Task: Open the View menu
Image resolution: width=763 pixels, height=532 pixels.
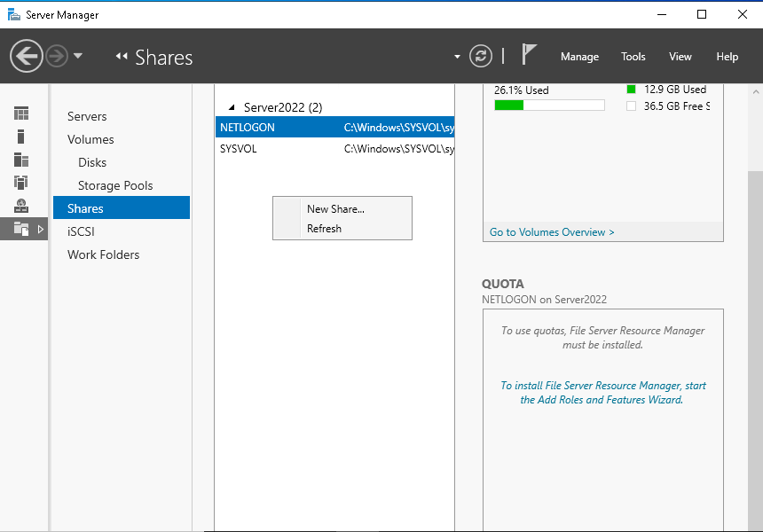Action: pyautogui.click(x=680, y=57)
